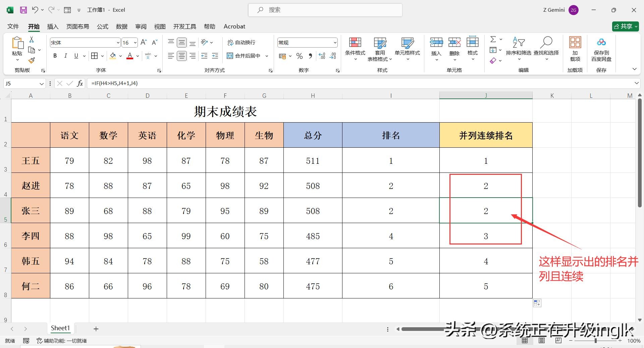Image resolution: width=644 pixels, height=348 pixels.
Task: Click the AutoSum sigma icon
Action: pos(493,40)
